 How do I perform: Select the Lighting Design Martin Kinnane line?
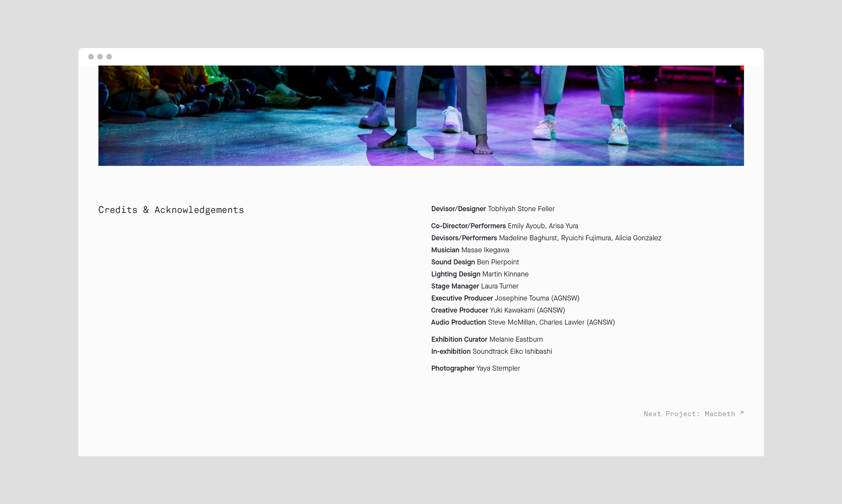[480, 274]
